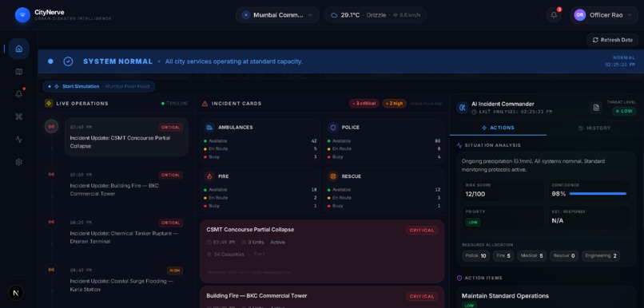Click the Live Operations lightning icon
644x308 pixels.
click(49, 104)
